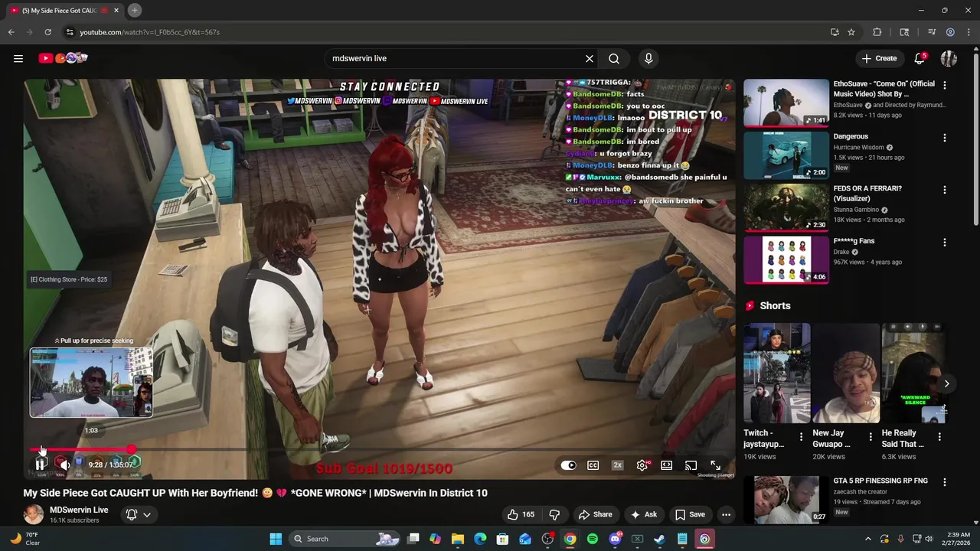This screenshot has height=551, width=980.
Task: Open options for New Jay Gwuapo Short
Action: pyautogui.click(x=871, y=437)
